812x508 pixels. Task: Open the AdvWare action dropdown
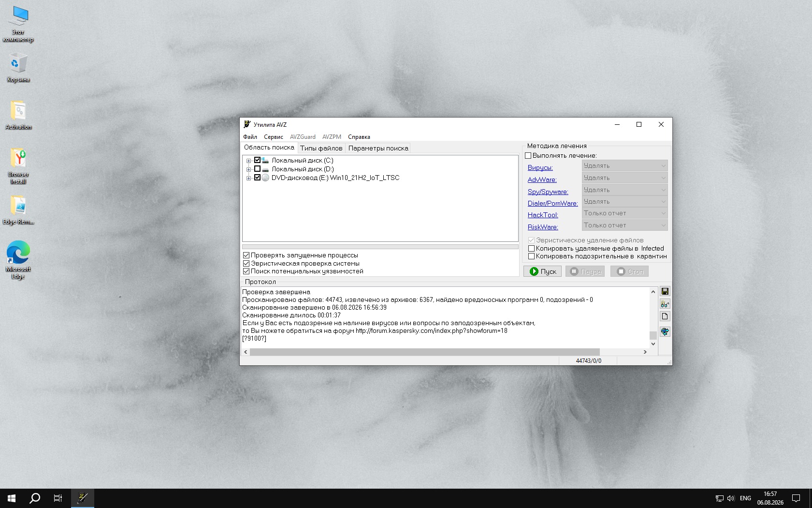click(x=624, y=178)
